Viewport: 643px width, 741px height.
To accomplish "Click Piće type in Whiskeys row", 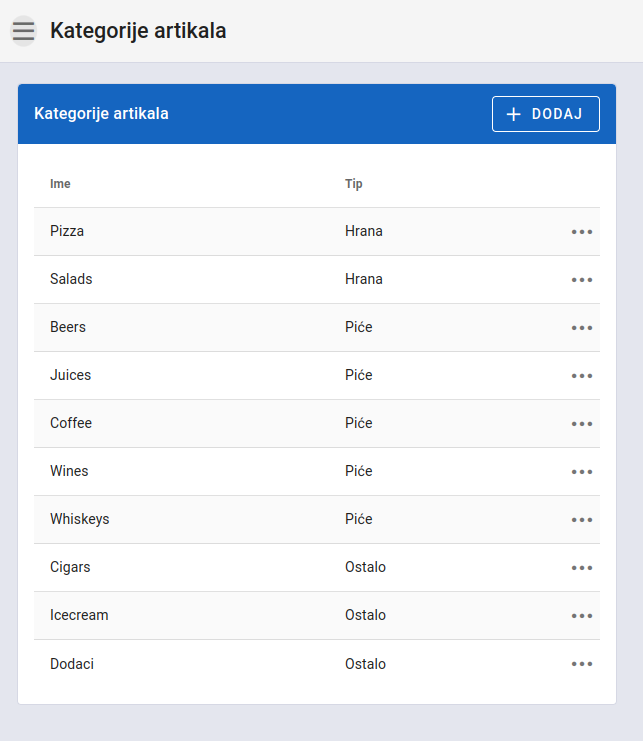I will tap(359, 519).
